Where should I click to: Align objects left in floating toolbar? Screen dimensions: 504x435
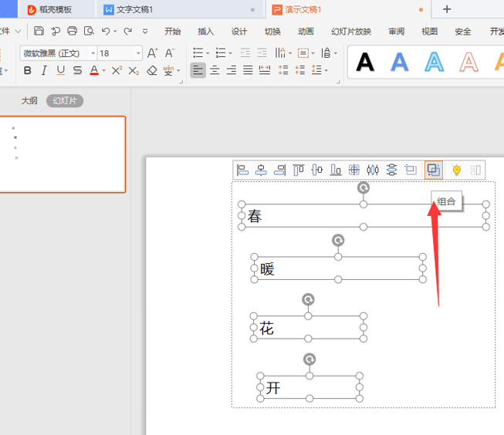point(242,170)
